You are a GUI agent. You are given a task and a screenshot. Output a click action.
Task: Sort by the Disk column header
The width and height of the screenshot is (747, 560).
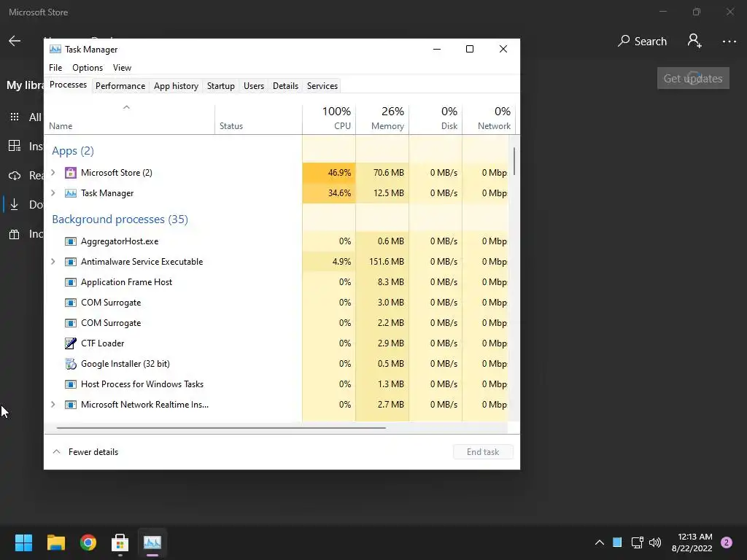click(436, 118)
